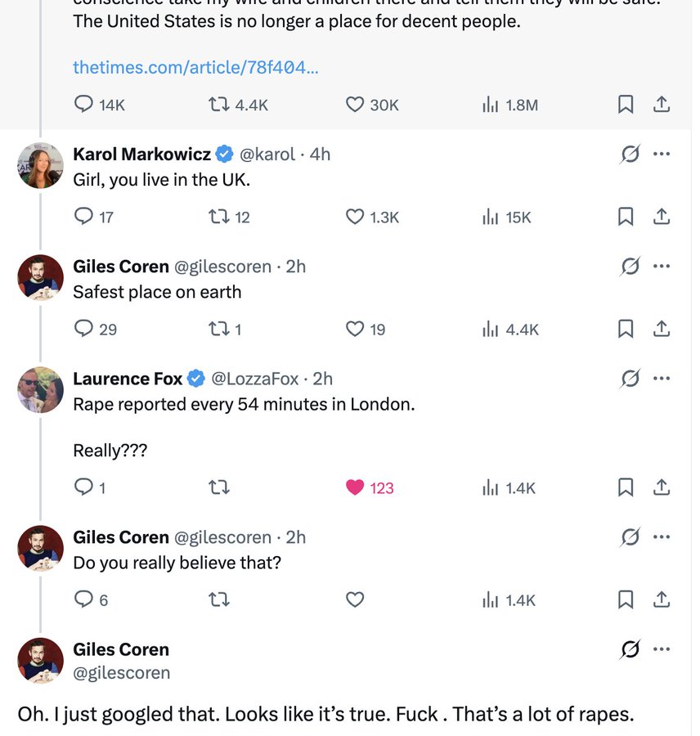Expand more options on bottom Giles Coren tweet
This screenshot has height=736, width=700.
coord(662,649)
